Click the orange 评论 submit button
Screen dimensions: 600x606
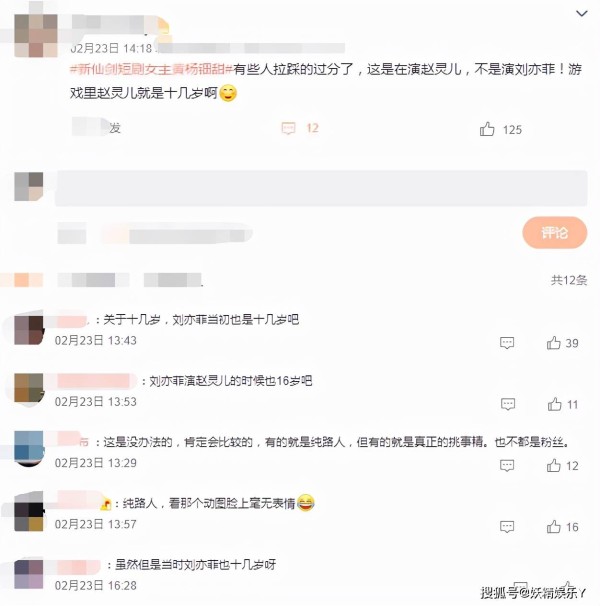(554, 233)
